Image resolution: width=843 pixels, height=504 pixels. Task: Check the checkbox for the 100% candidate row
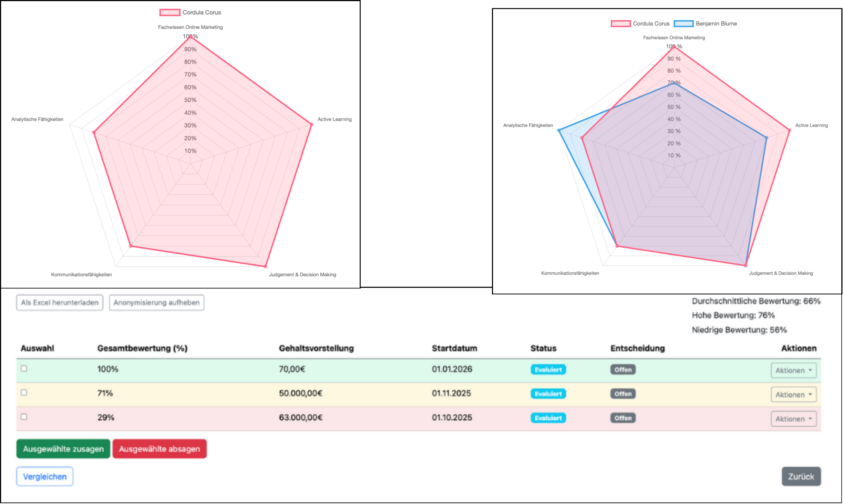pyautogui.click(x=24, y=368)
